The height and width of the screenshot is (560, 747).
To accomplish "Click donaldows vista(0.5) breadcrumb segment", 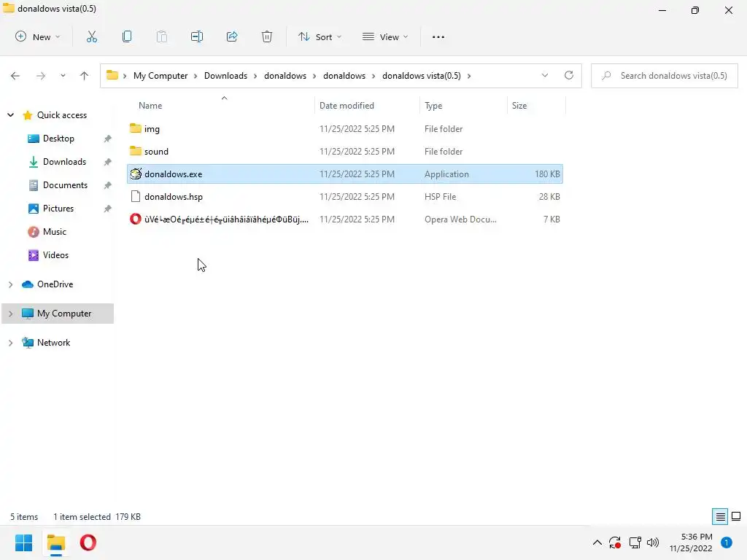I will click(422, 76).
